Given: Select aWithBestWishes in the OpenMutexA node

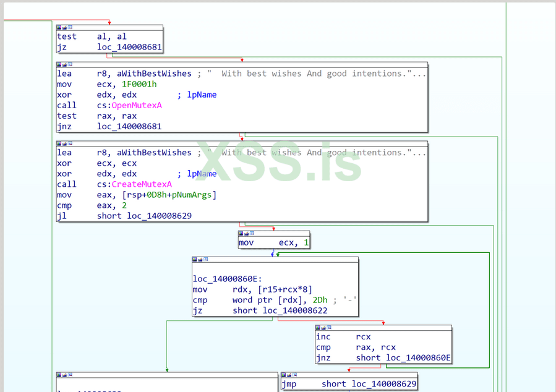Looking at the screenshot, I should [x=154, y=74].
